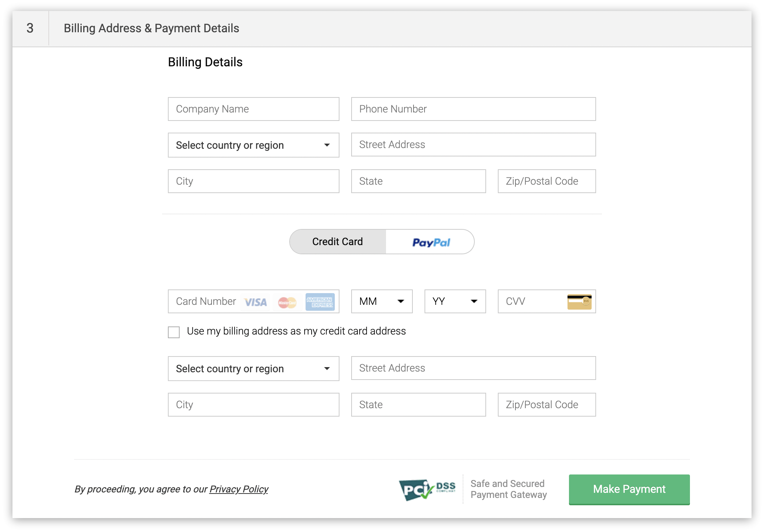Click the billing Zip/Postal Code field
Viewport: 764px width, 532px height.
click(547, 181)
